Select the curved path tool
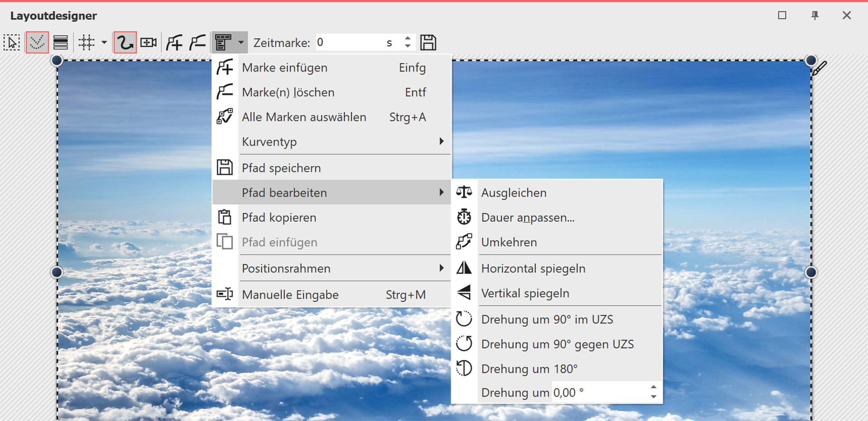Image resolution: width=868 pixels, height=421 pixels. pyautogui.click(x=125, y=42)
